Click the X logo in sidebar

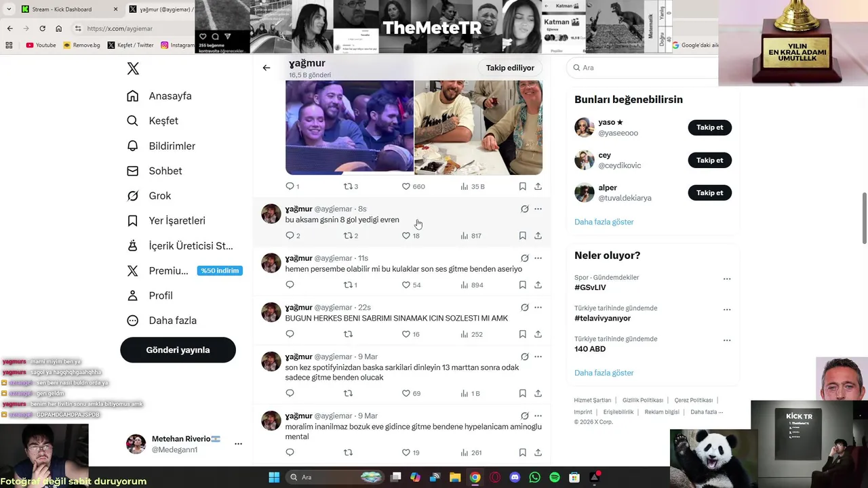(133, 68)
